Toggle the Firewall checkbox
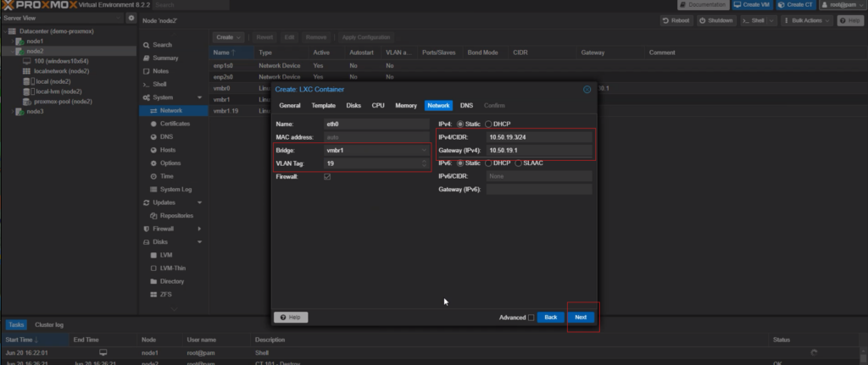 [327, 177]
